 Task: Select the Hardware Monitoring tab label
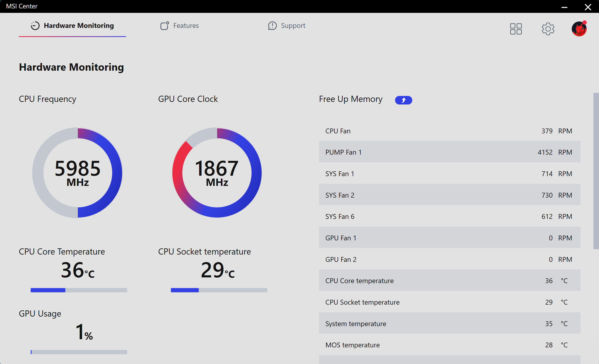coord(79,25)
